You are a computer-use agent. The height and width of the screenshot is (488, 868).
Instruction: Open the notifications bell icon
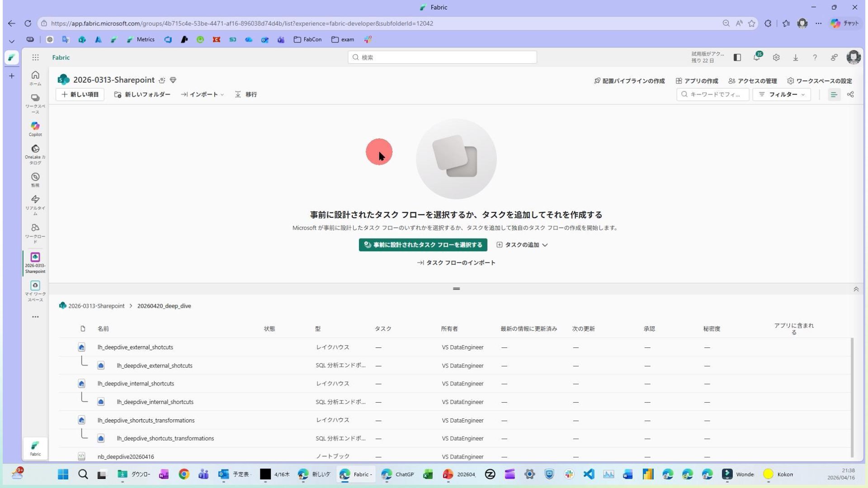pyautogui.click(x=756, y=57)
